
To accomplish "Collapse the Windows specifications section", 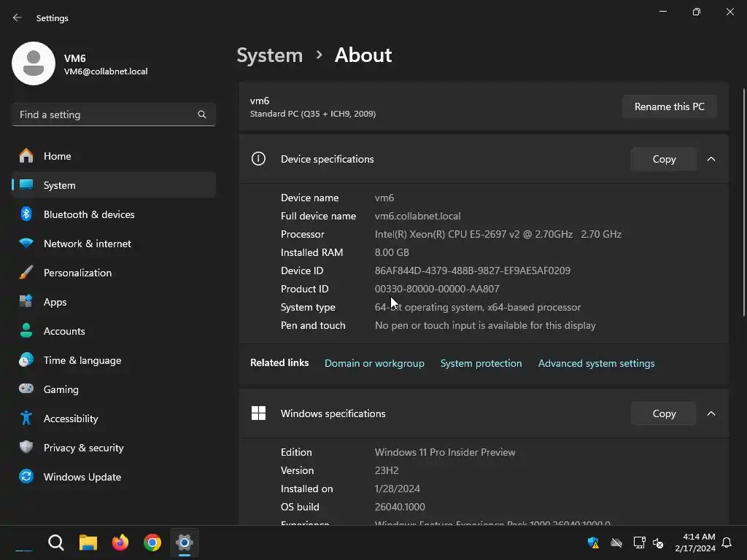I will pos(711,413).
